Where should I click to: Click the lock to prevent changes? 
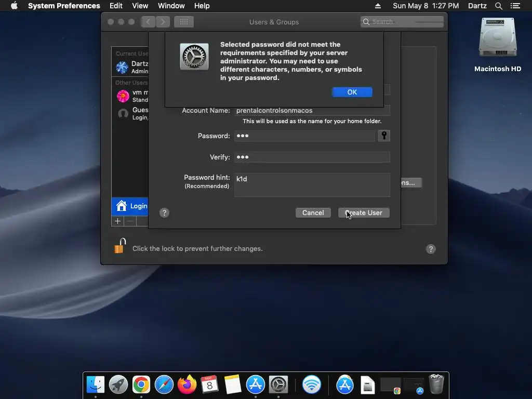tap(120, 246)
